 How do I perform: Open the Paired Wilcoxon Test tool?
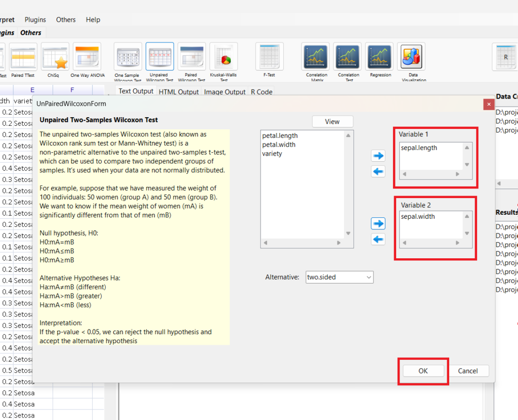191,57
